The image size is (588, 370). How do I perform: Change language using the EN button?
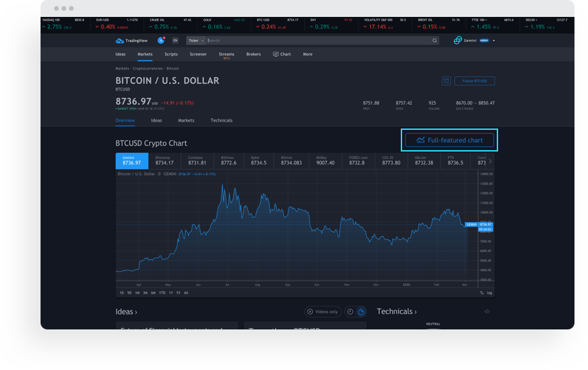175,41
